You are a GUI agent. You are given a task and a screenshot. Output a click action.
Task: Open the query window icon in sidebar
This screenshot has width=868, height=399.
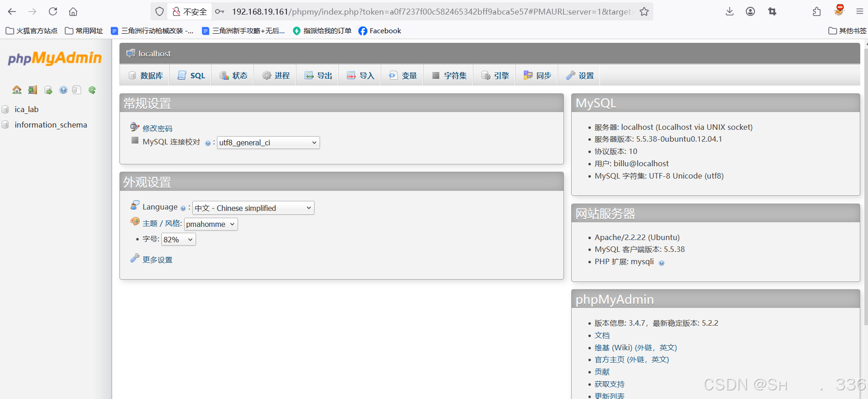[48, 90]
